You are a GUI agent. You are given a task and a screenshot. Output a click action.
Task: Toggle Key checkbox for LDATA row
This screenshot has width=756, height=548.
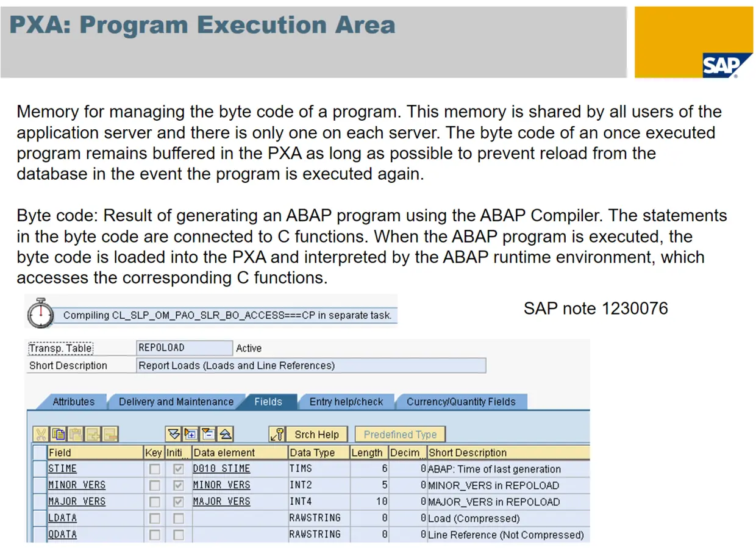coord(155,519)
